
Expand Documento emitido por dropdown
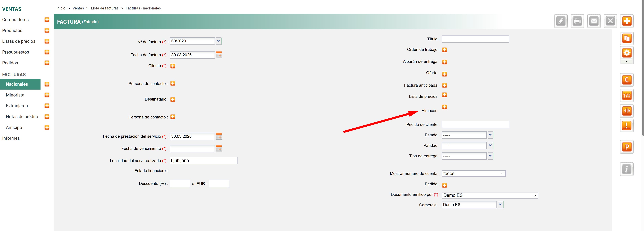tap(490, 196)
